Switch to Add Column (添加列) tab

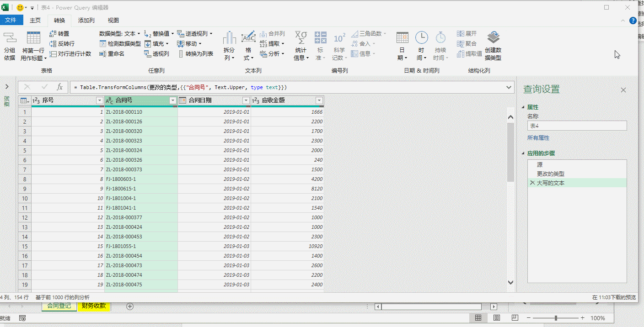point(86,20)
